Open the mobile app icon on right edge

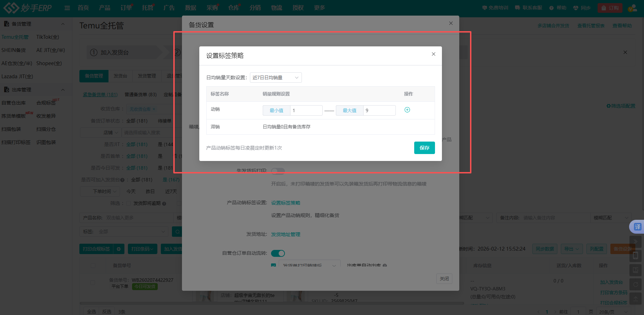(636, 255)
